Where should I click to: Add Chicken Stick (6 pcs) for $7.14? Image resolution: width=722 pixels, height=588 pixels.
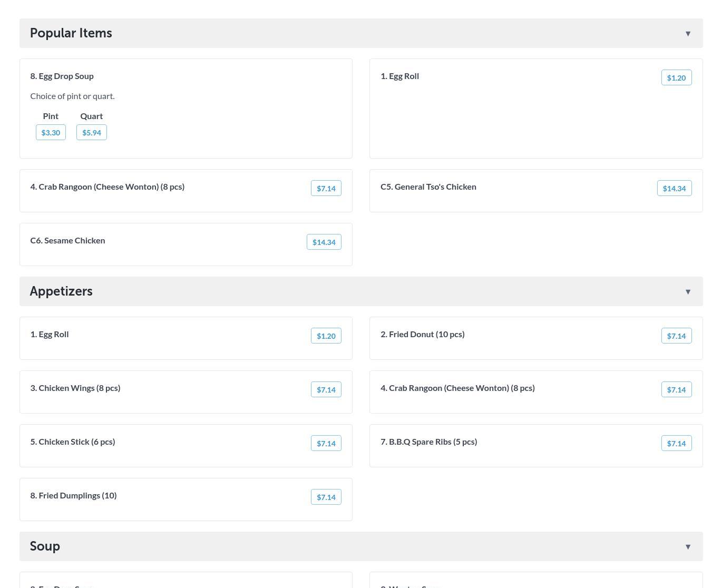(x=326, y=444)
